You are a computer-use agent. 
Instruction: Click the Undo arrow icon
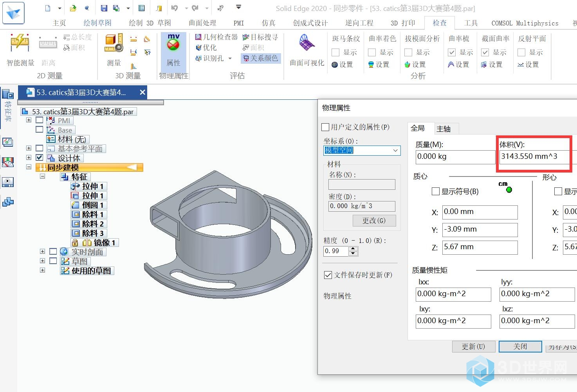pyautogui.click(x=175, y=8)
